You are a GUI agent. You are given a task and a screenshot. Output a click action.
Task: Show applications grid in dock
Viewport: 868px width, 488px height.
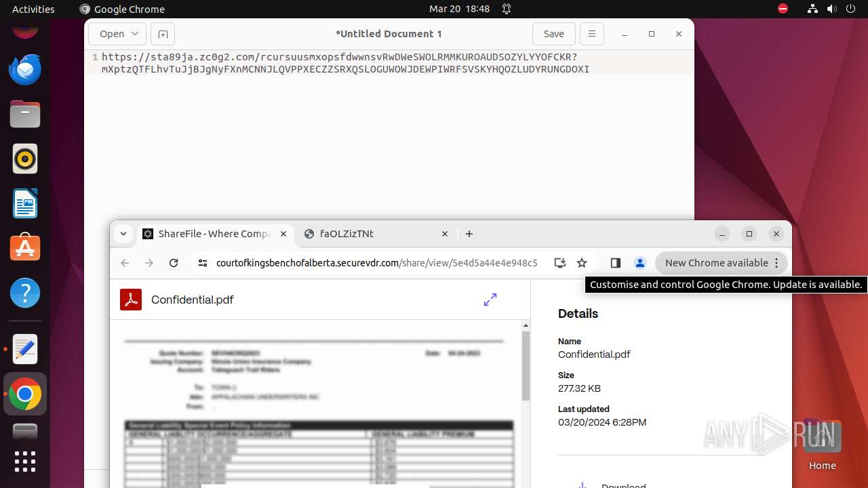click(25, 462)
